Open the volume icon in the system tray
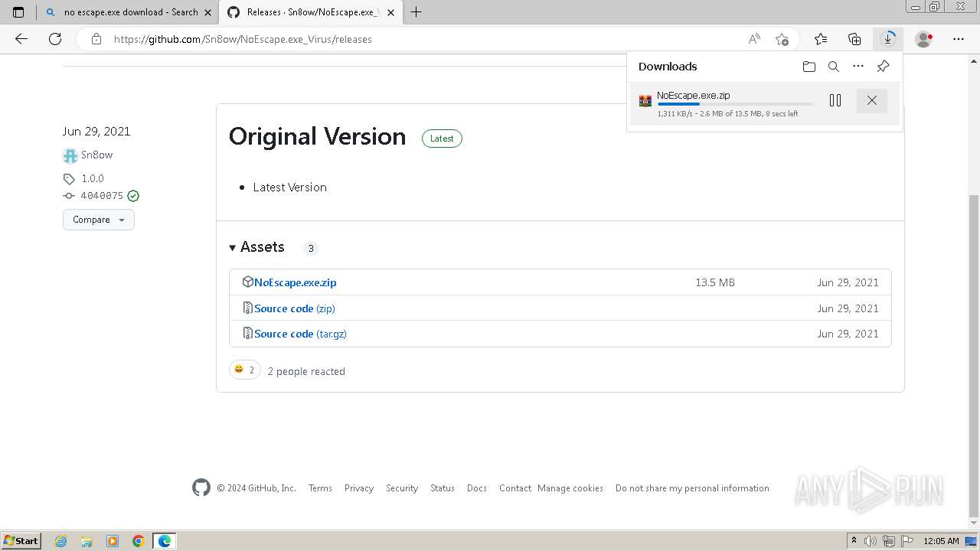The width and height of the screenshot is (980, 551). coord(871,541)
